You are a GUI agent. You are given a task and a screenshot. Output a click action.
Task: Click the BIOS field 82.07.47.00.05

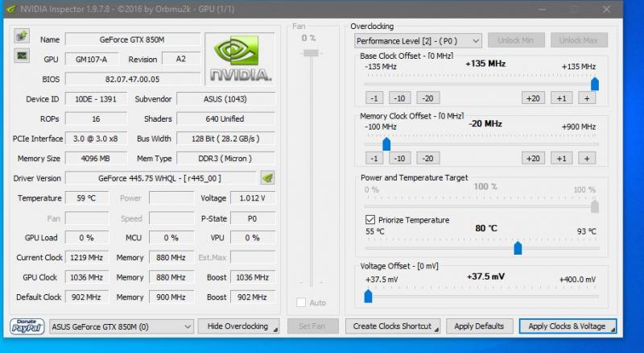[x=132, y=79]
